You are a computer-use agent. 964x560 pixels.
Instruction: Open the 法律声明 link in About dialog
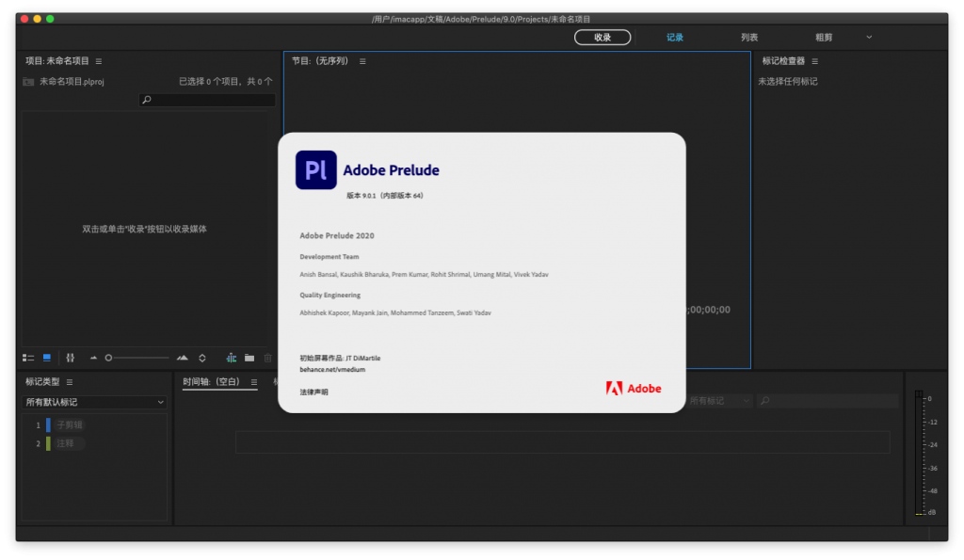click(x=314, y=392)
